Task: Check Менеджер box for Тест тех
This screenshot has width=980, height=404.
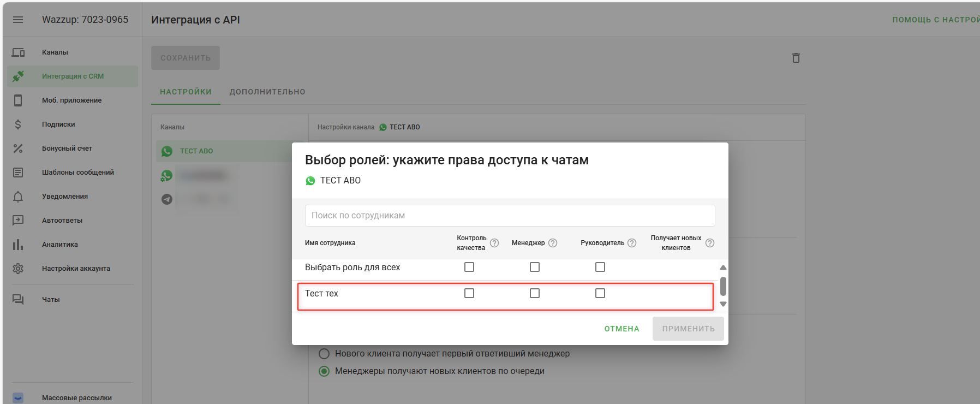Action: pyautogui.click(x=535, y=293)
